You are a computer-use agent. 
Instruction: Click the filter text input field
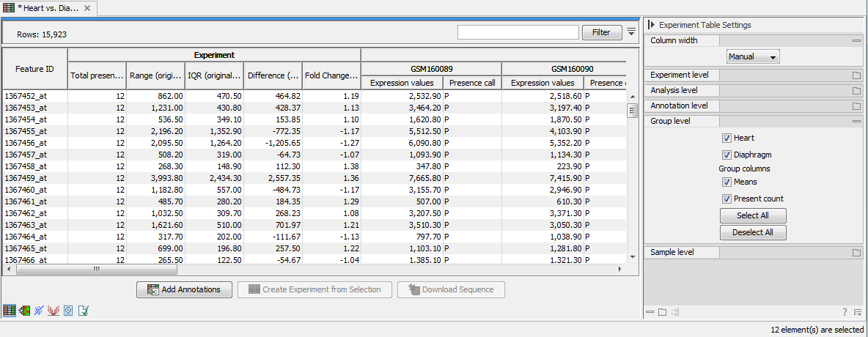[x=518, y=32]
